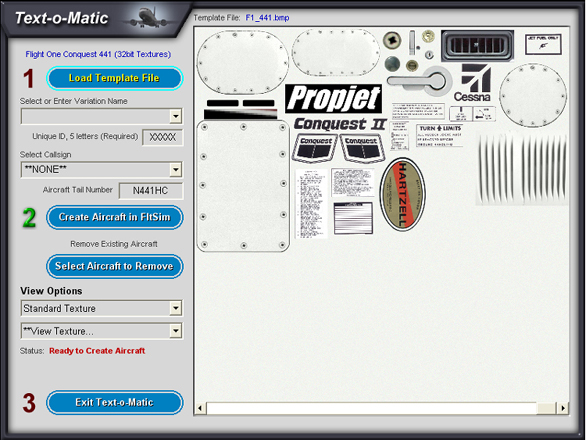Click the large rectangular access panel
Screen dimensions: 586x440
pyautogui.click(x=243, y=186)
